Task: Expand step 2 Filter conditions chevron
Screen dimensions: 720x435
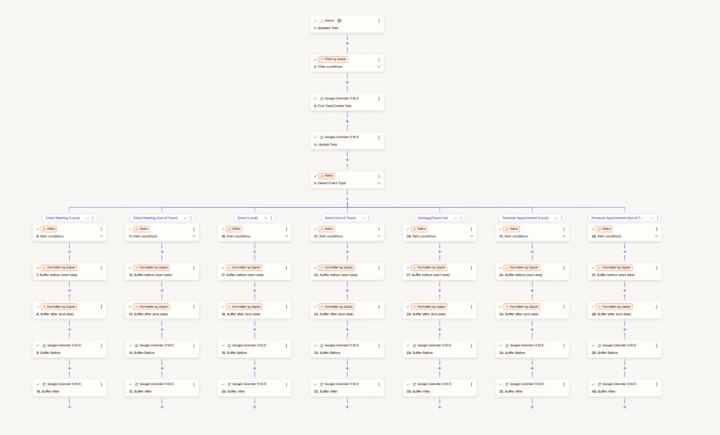Action: [x=379, y=67]
